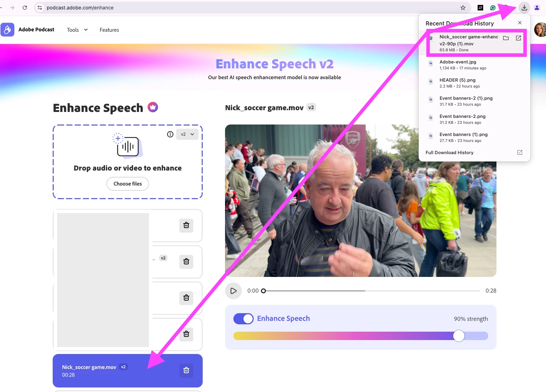The image size is (546, 392).
Task: Click the 90% strength value
Action: click(471, 319)
